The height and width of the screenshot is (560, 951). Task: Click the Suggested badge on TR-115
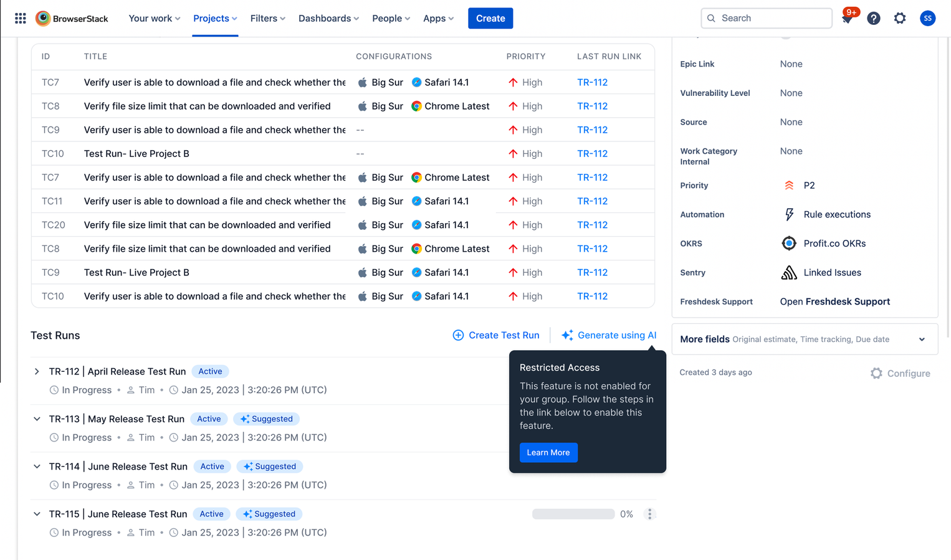[x=269, y=514]
